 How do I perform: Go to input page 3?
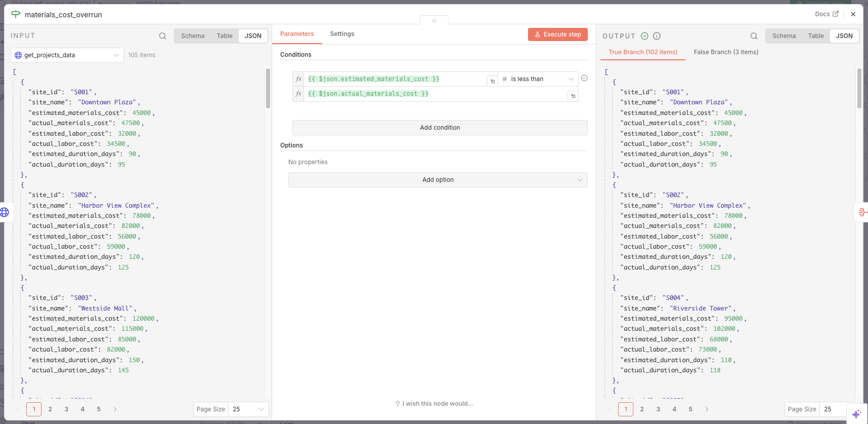point(66,409)
